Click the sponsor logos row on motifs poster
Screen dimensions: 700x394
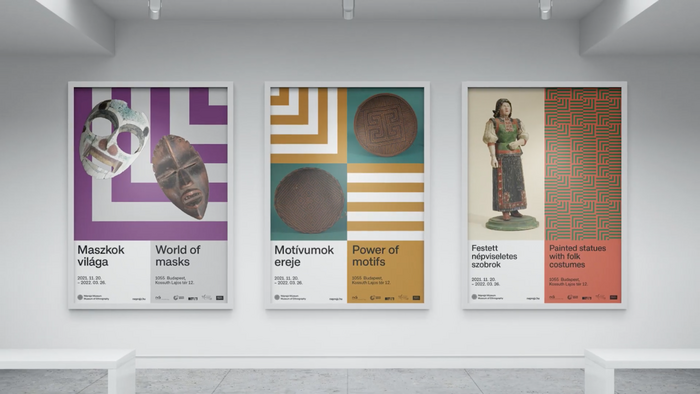pyautogui.click(x=386, y=297)
